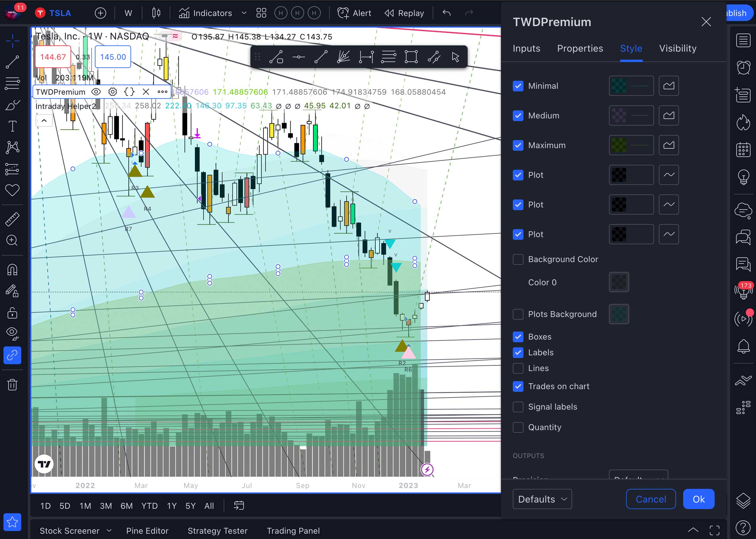This screenshot has width=756, height=539.
Task: Switch to the Inputs tab
Action: [x=526, y=48]
